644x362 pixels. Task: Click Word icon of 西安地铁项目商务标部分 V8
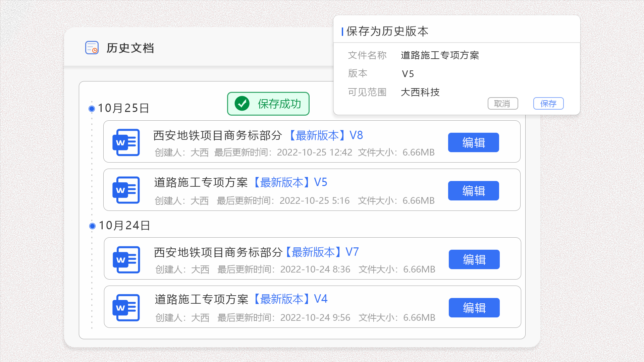coord(126,142)
